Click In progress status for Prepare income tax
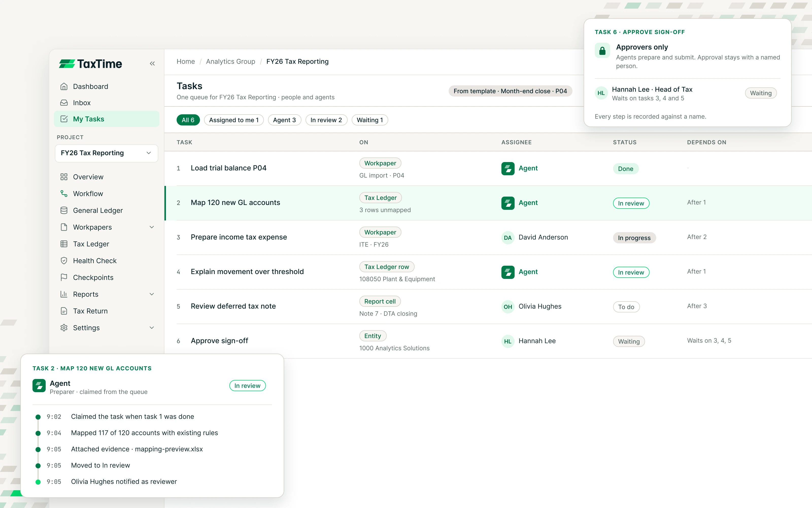 pos(634,238)
